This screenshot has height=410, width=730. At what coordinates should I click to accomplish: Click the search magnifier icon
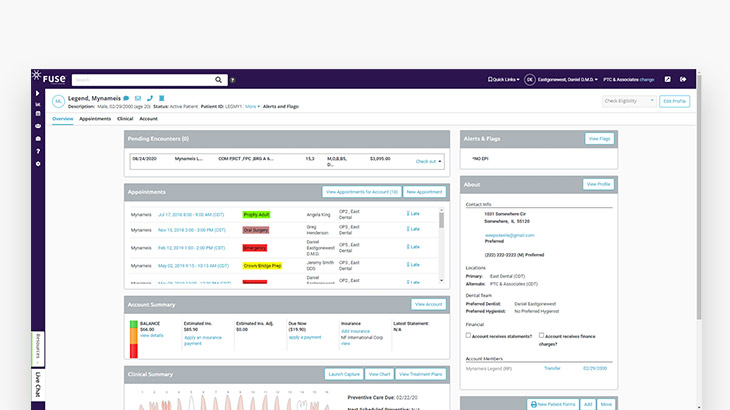pyautogui.click(x=218, y=80)
